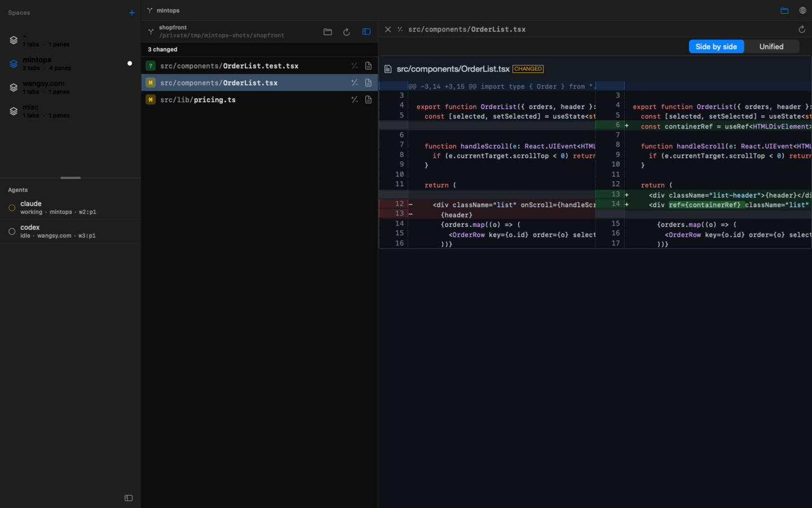This screenshot has width=812, height=508.
Task: Open diff for OrderList.test.tsx row
Action: tap(355, 66)
